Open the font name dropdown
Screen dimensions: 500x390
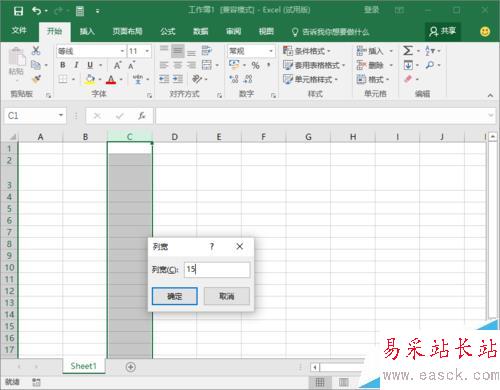click(x=122, y=51)
